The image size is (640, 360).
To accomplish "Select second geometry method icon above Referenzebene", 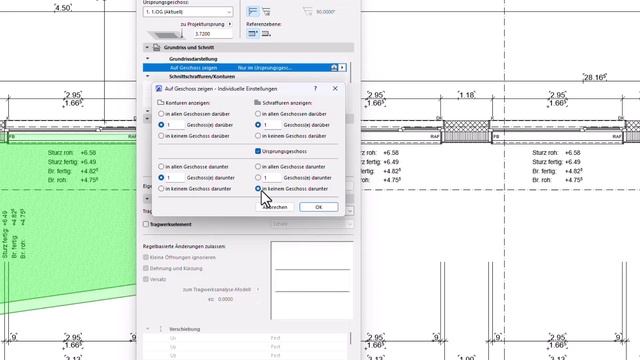I will (x=266, y=11).
